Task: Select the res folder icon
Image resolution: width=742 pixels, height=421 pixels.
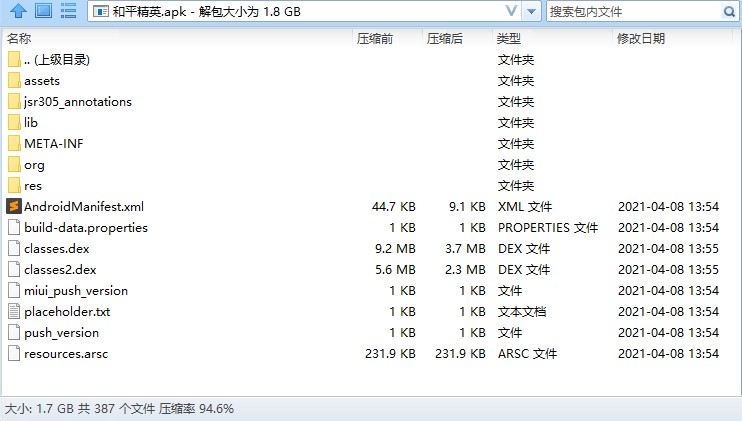Action: coord(14,185)
